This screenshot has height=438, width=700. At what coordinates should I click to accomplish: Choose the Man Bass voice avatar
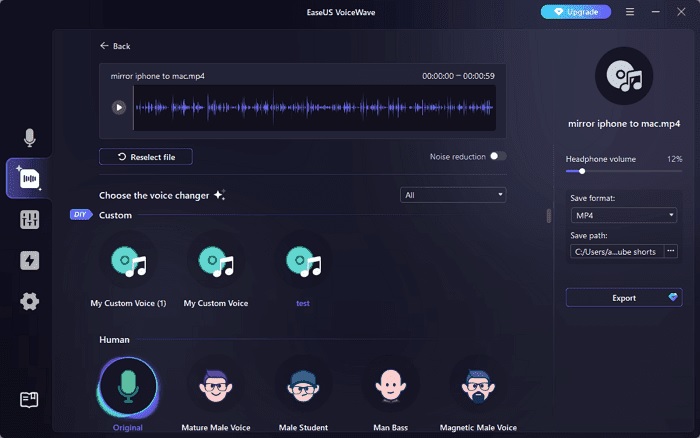point(391,385)
